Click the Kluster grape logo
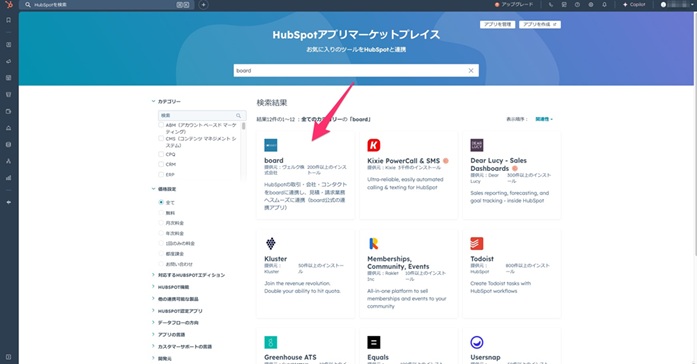This screenshot has width=697, height=364. click(x=271, y=244)
